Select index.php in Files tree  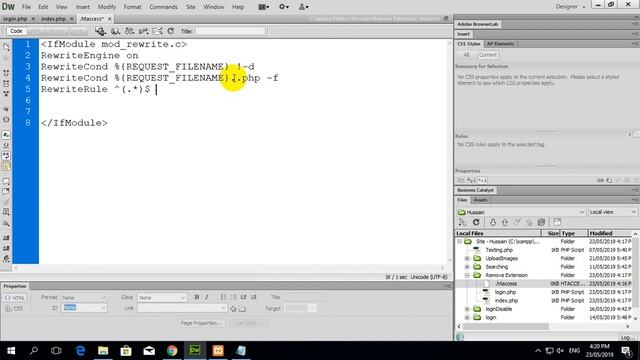(x=506, y=300)
